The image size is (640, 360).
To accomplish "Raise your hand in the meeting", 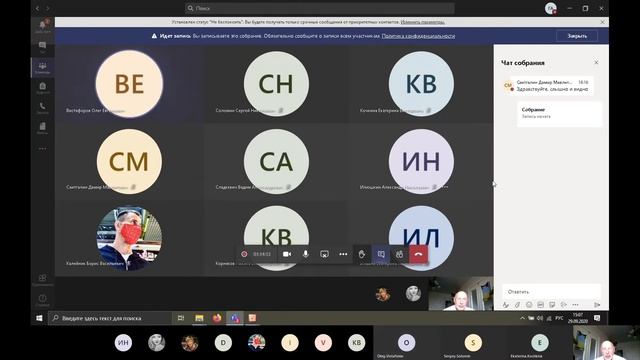I will [362, 254].
